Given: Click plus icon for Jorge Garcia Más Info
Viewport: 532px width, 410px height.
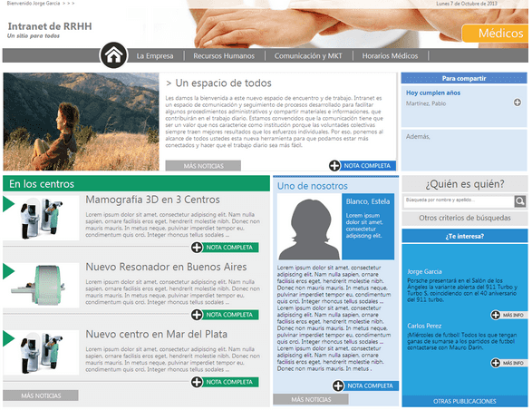Looking at the screenshot, I should [x=496, y=315].
